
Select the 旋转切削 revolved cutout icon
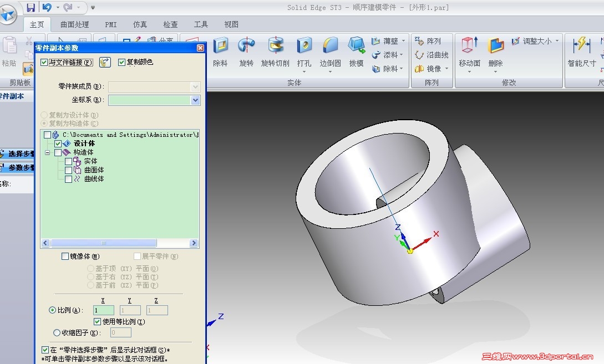(275, 45)
